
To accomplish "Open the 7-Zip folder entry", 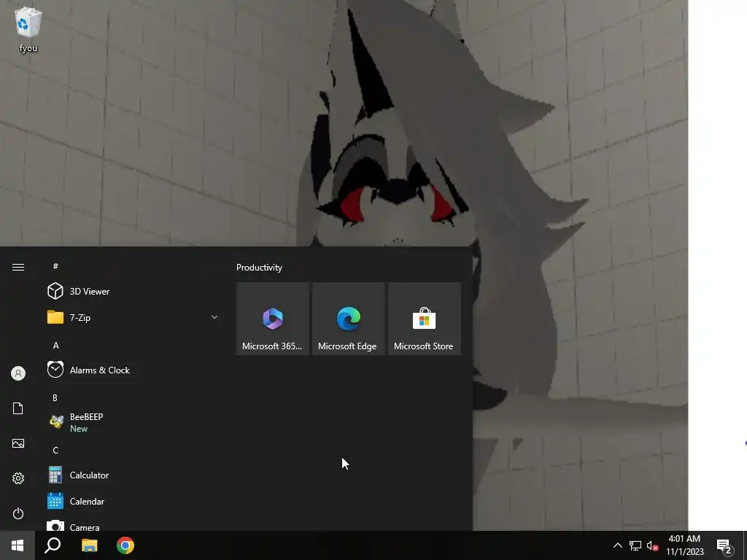I will pyautogui.click(x=133, y=317).
